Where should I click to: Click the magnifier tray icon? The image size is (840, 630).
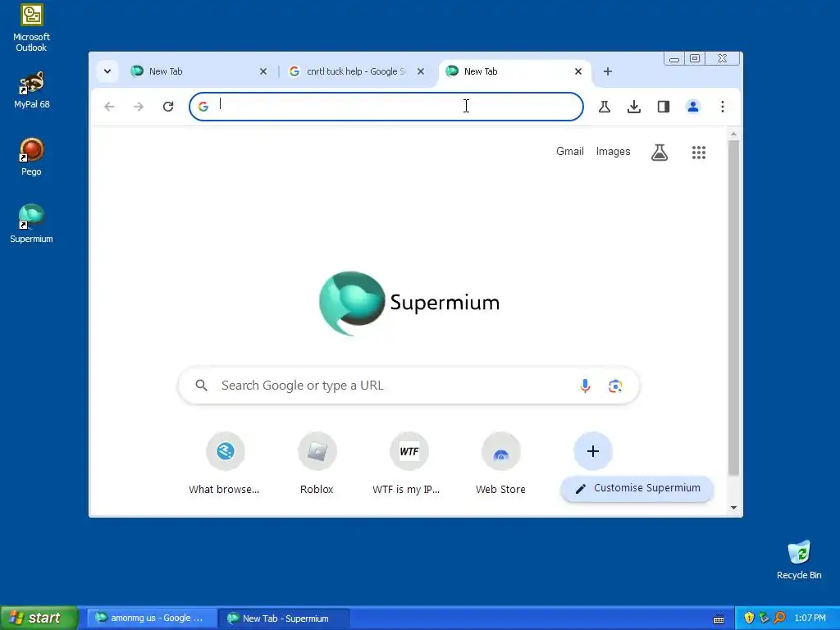780,619
